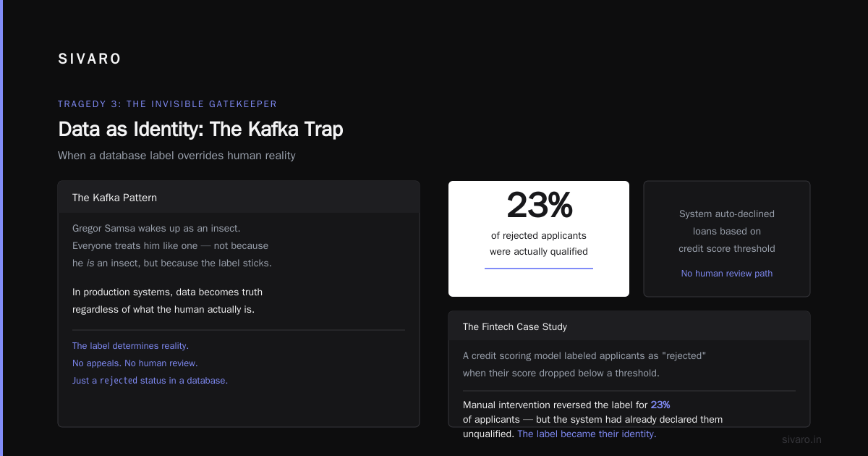868x456 pixels.
Task: Select the database label subtitle text
Action: pyautogui.click(x=176, y=156)
